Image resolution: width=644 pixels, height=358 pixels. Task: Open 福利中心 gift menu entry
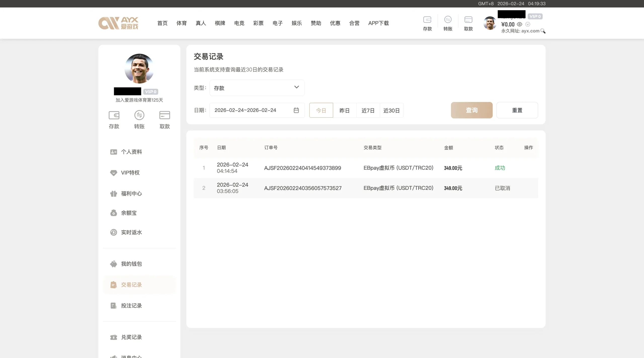[131, 194]
